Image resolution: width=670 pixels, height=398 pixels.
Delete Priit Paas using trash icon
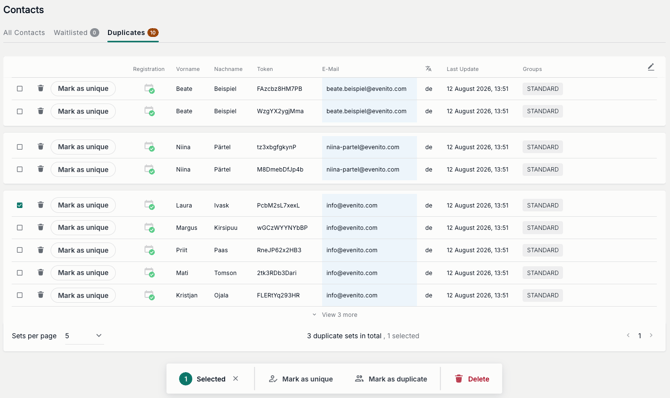pos(41,250)
